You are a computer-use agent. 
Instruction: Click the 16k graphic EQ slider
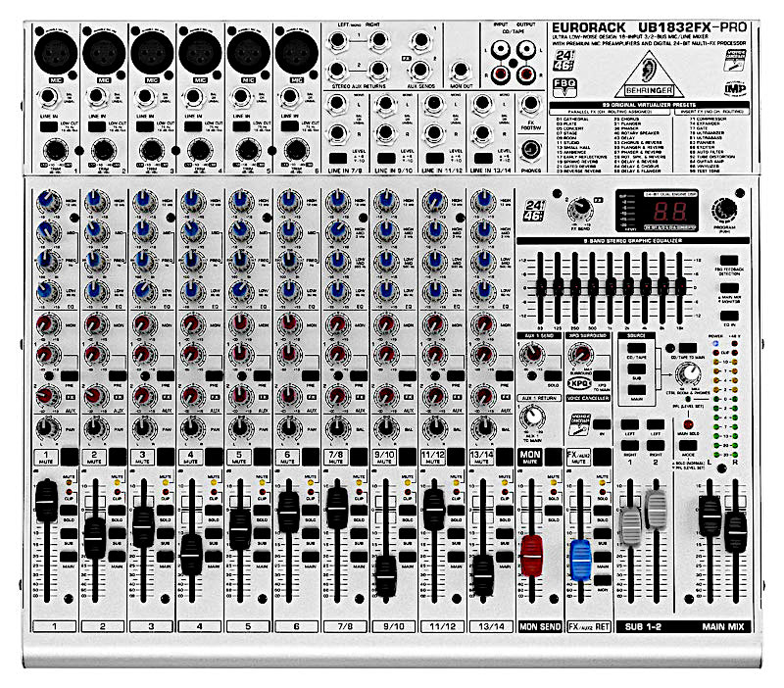(x=680, y=287)
